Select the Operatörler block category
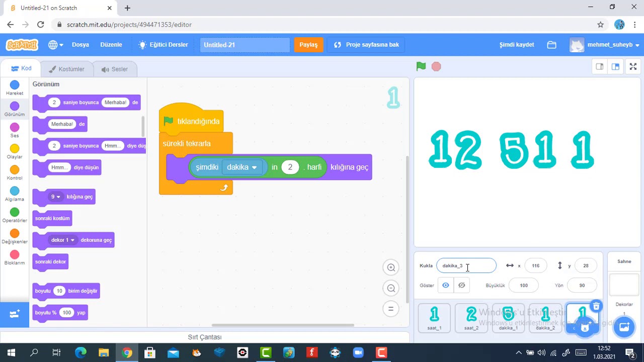The width and height of the screenshot is (644, 362). click(x=15, y=215)
